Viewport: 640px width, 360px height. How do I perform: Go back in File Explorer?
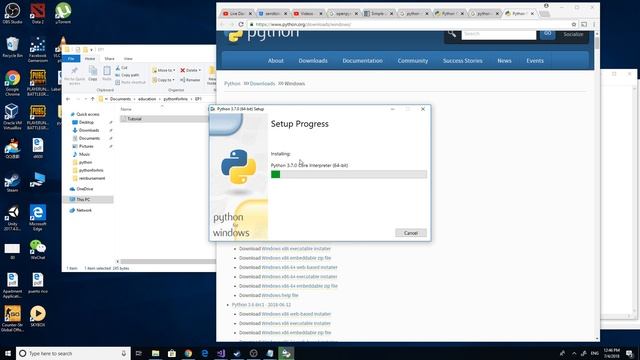click(68, 99)
